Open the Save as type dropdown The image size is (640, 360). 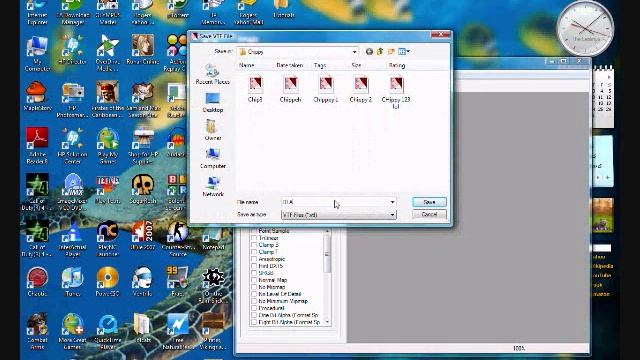click(339, 215)
